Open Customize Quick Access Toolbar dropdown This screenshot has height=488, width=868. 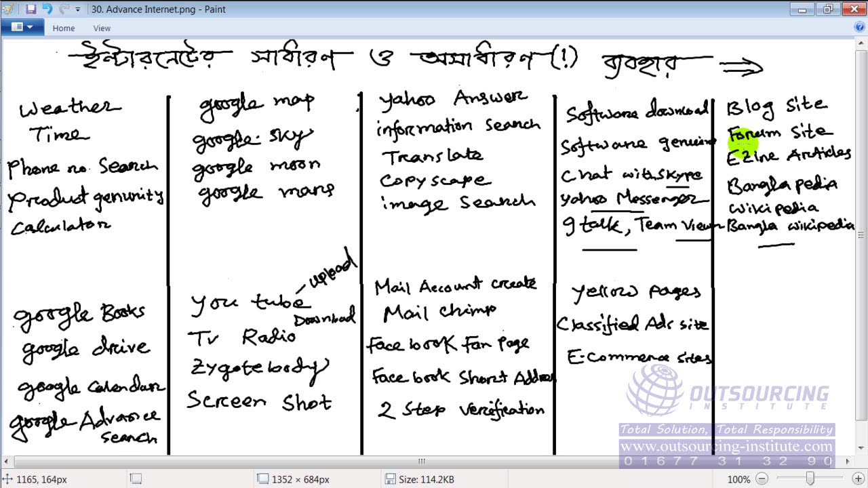point(77,9)
